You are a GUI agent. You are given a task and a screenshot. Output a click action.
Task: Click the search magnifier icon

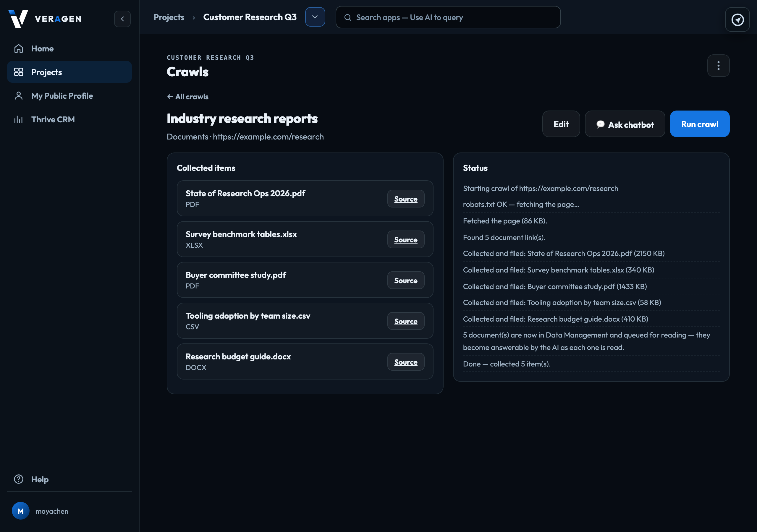347,17
